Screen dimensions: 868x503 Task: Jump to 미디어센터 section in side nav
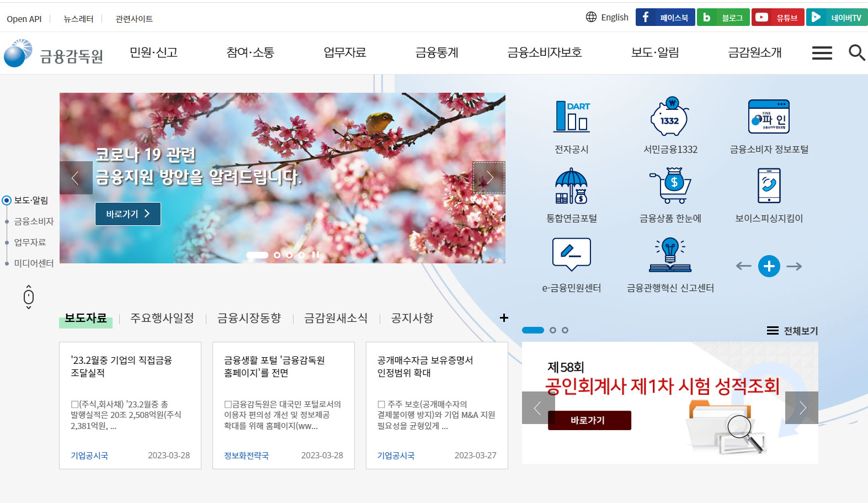pyautogui.click(x=34, y=263)
